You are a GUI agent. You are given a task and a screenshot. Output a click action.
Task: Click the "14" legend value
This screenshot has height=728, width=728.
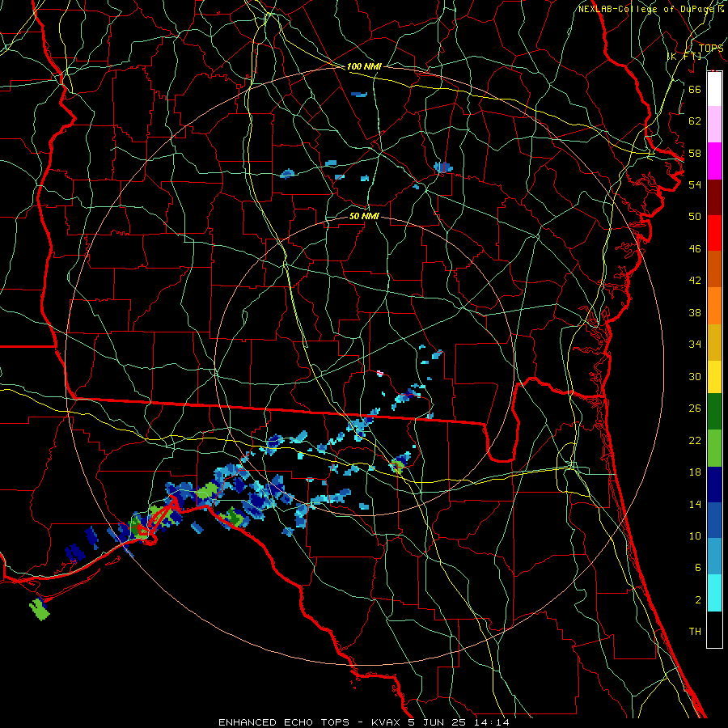[x=695, y=504]
